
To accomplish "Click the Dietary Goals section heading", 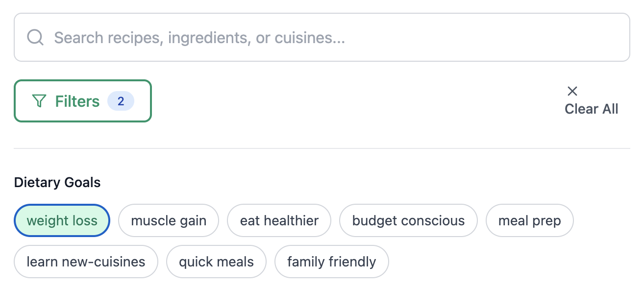I will (x=57, y=183).
